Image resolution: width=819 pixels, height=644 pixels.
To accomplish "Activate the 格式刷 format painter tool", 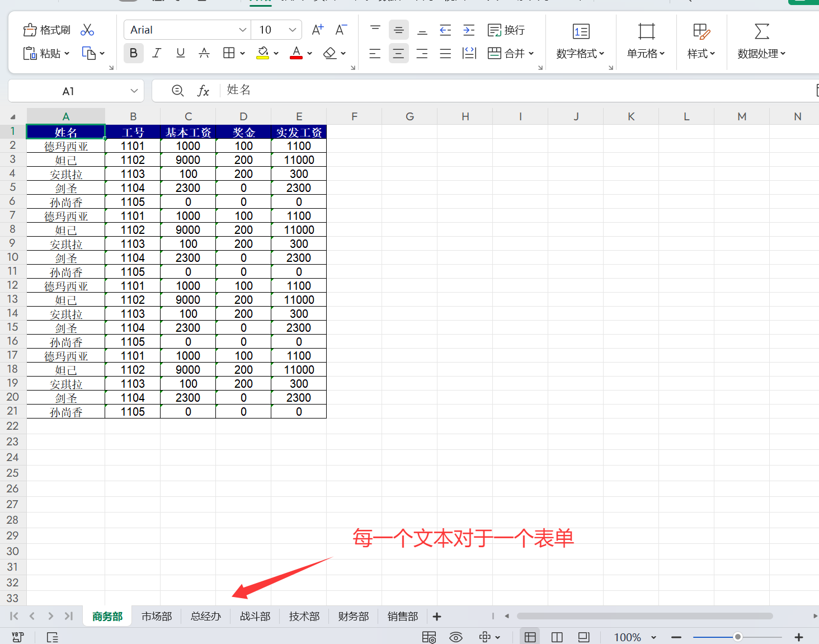I will point(46,29).
